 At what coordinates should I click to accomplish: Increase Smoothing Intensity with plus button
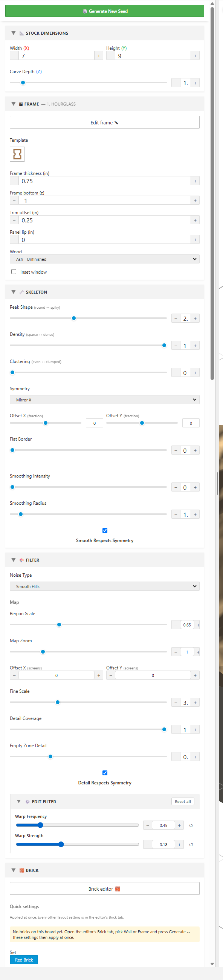(x=195, y=487)
